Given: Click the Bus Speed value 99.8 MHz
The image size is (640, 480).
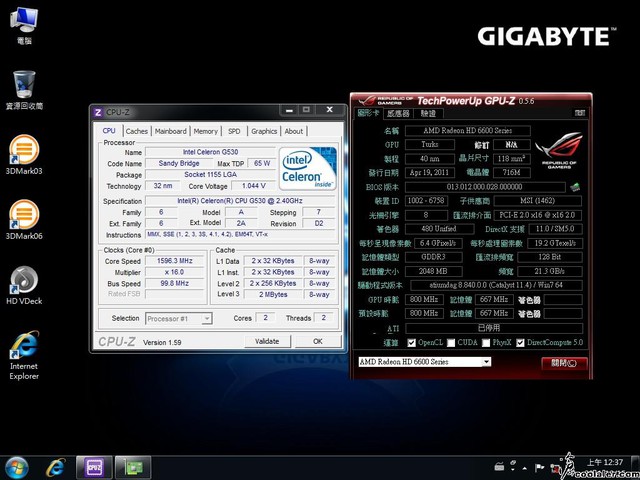Looking at the screenshot, I should coord(175,283).
